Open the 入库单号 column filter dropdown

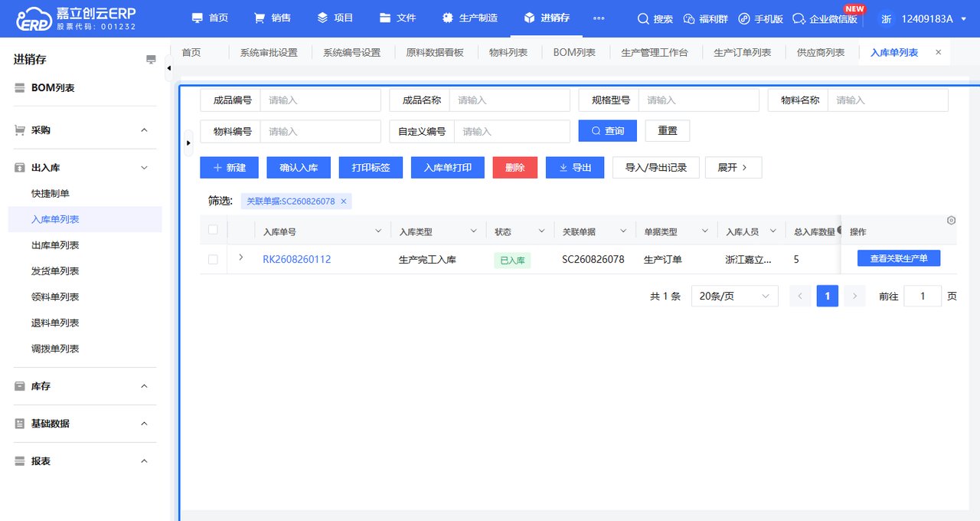(x=377, y=231)
